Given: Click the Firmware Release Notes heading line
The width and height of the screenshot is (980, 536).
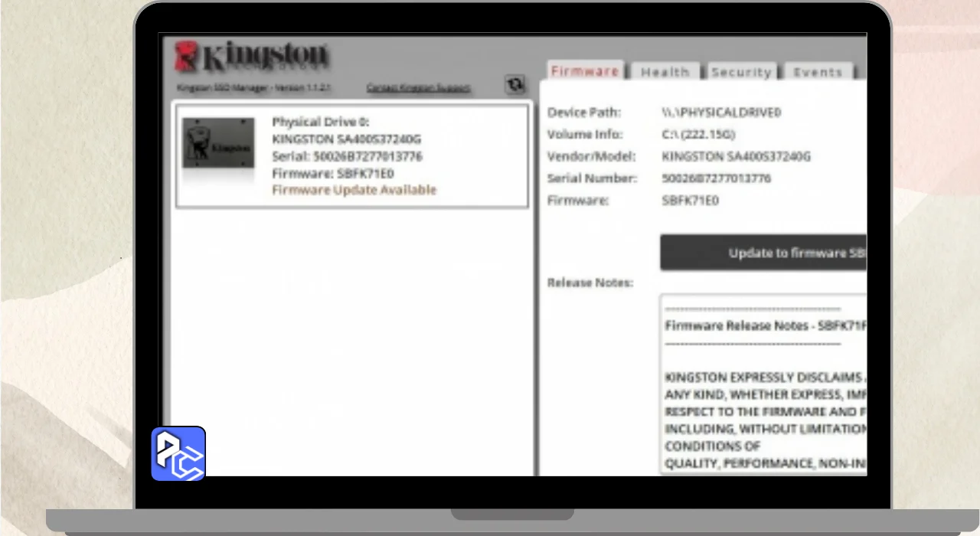Looking at the screenshot, I should tap(766, 325).
